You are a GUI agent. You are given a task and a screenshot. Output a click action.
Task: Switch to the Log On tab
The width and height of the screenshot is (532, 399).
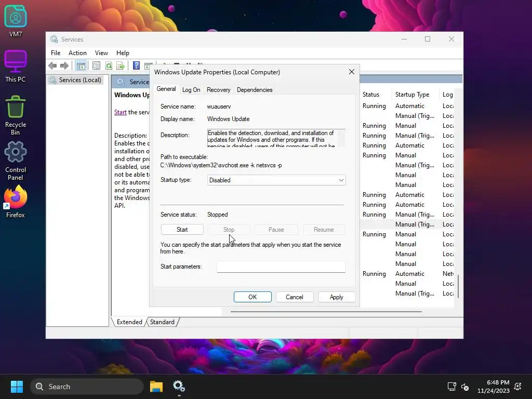click(191, 90)
